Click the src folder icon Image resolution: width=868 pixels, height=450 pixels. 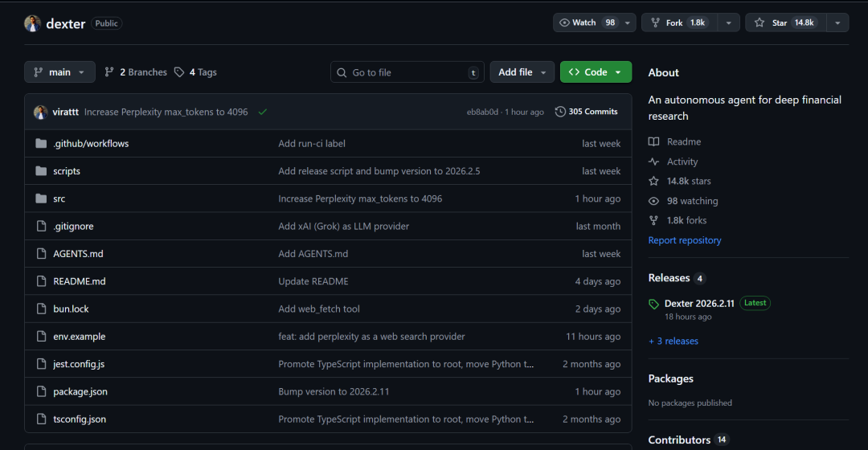click(41, 198)
